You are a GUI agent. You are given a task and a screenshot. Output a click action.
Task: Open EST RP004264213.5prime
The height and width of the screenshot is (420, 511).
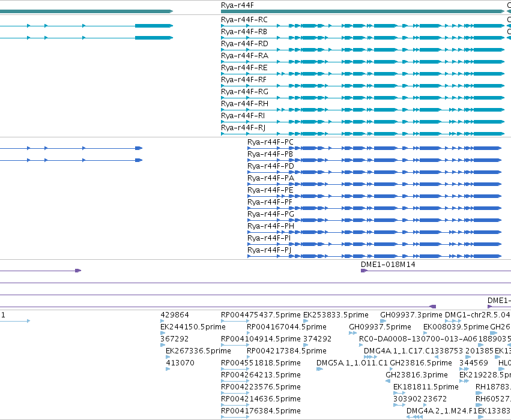pyautogui.click(x=261, y=376)
